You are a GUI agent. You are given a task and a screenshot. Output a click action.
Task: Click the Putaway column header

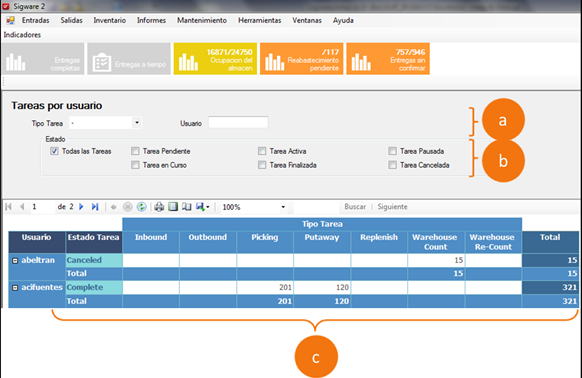(322, 242)
